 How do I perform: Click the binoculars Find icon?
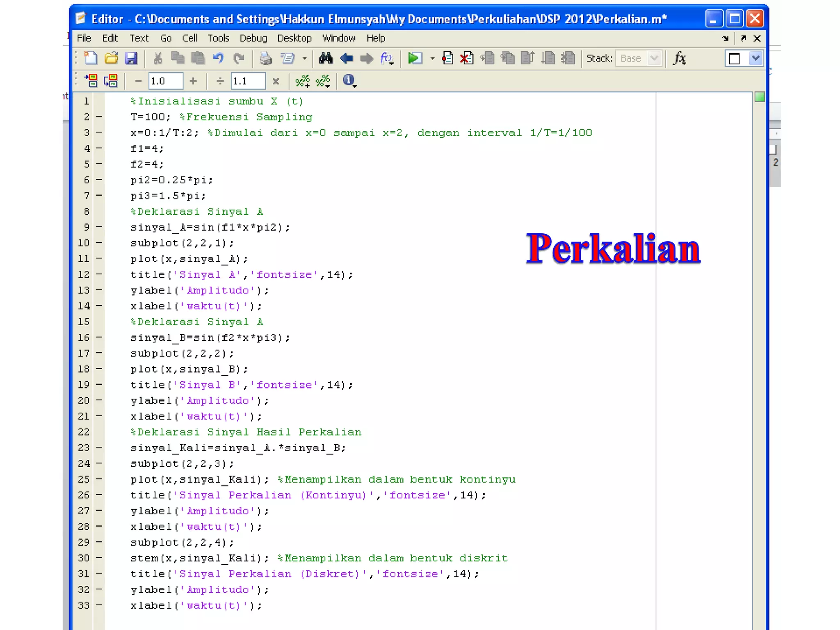pos(326,58)
